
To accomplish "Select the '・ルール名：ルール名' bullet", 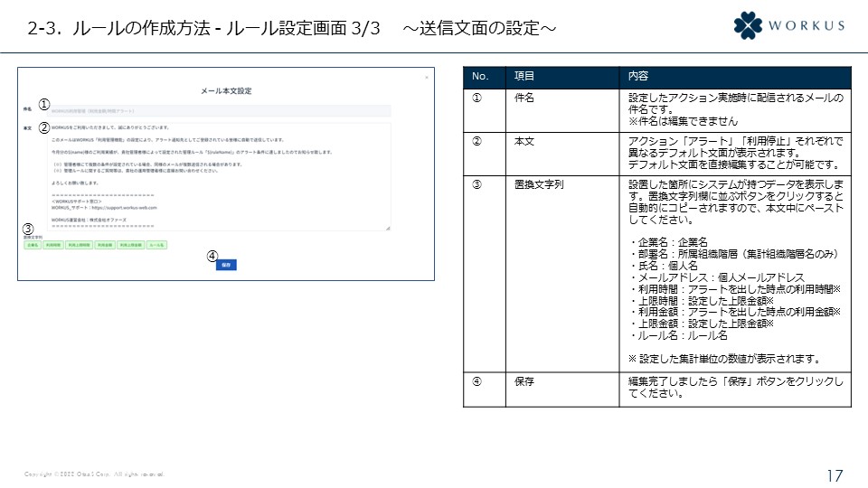I will click(x=679, y=335).
